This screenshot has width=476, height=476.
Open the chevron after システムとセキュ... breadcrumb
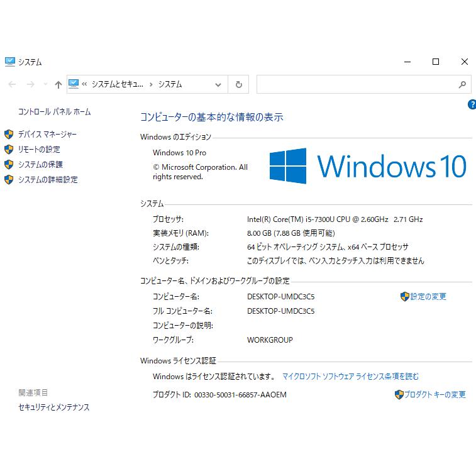pos(151,85)
